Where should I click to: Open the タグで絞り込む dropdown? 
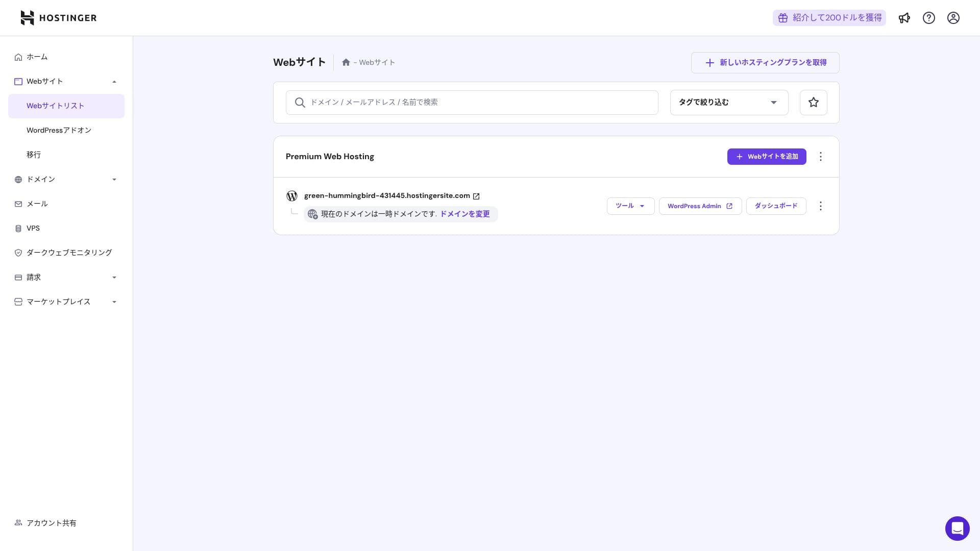729,103
